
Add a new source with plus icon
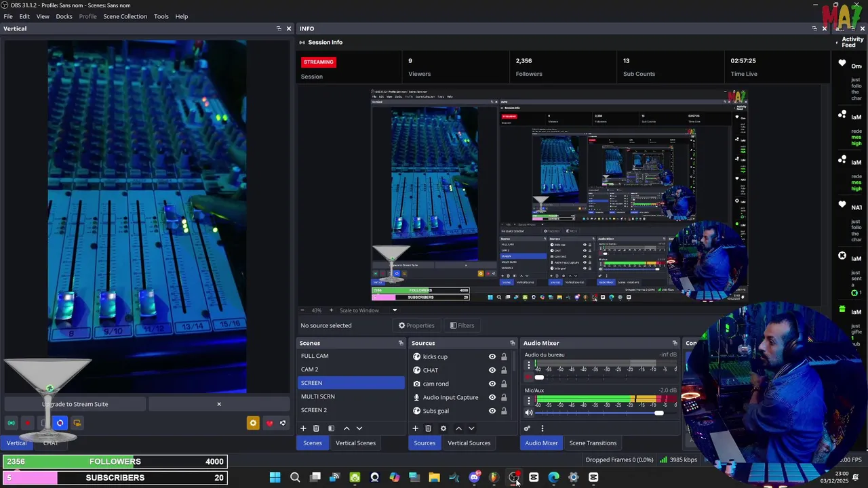click(x=415, y=428)
